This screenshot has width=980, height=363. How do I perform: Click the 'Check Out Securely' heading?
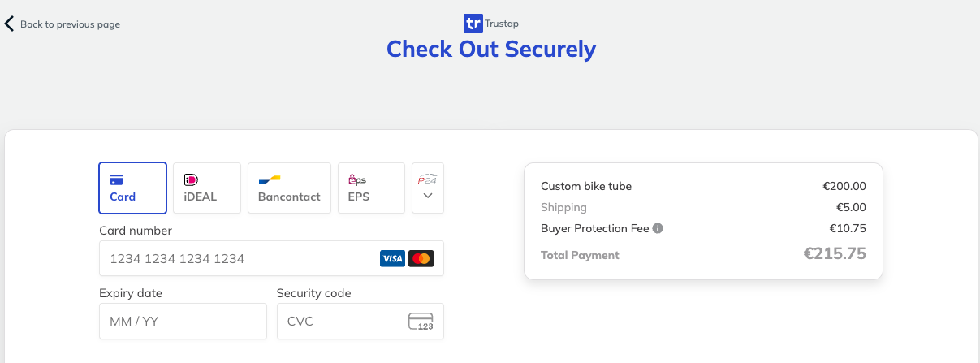point(491,49)
